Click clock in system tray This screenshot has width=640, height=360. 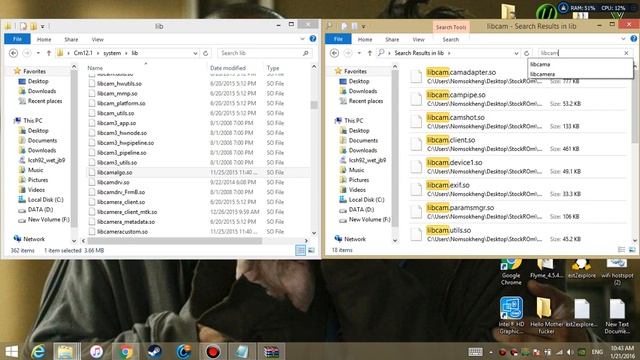point(622,352)
